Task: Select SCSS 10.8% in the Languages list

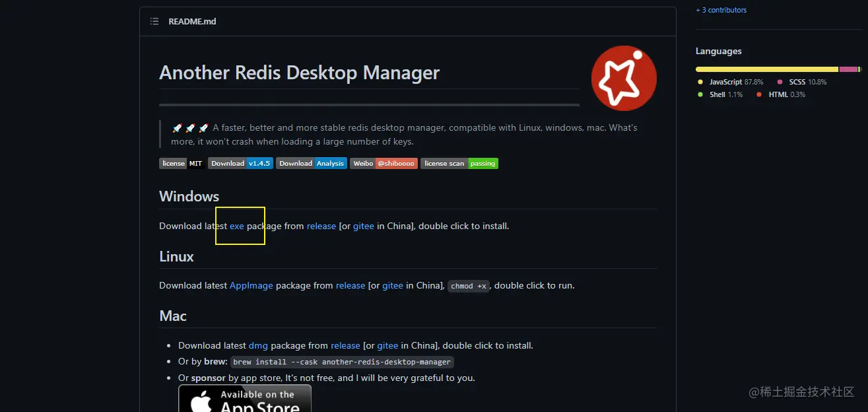Action: (802, 82)
